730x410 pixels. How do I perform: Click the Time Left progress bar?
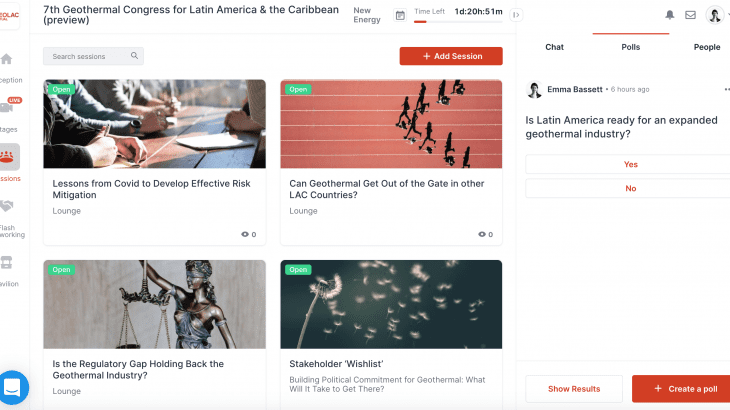click(x=458, y=21)
